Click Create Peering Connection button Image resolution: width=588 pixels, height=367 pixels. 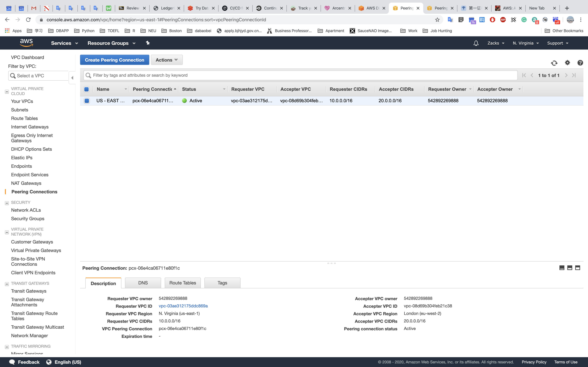115,60
